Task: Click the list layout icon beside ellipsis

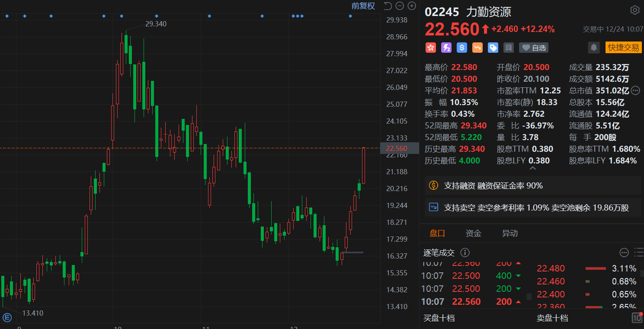Action: [x=638, y=252]
